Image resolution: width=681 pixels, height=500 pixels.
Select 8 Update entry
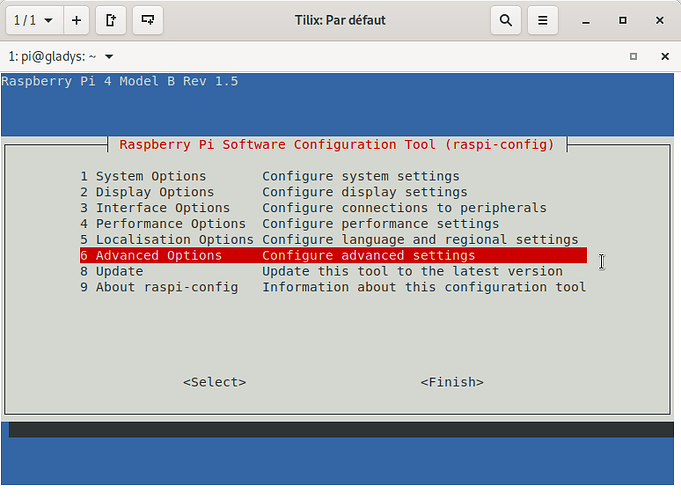[333, 272]
